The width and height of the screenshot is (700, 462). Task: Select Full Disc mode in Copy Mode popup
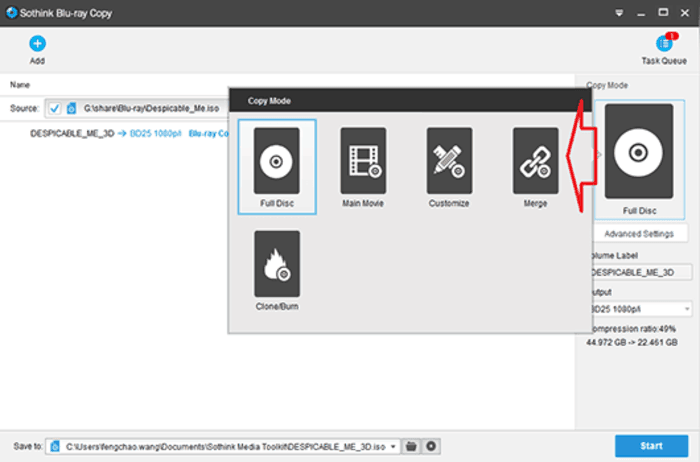[x=277, y=166]
